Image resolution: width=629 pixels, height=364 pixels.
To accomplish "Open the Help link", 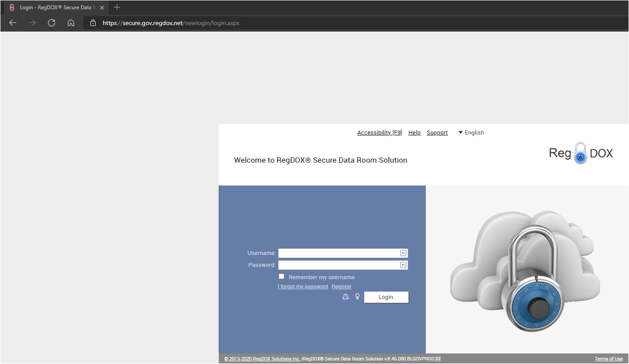I will click(414, 133).
